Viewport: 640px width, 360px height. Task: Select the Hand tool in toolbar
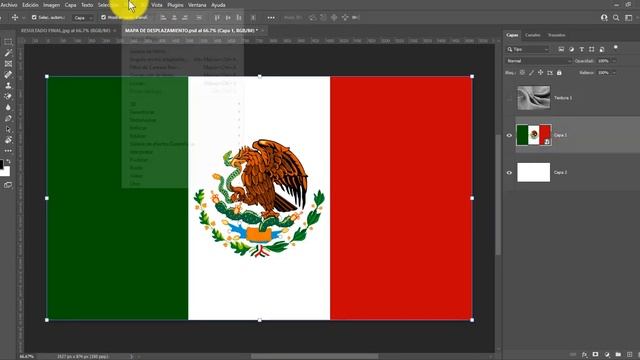click(x=8, y=140)
